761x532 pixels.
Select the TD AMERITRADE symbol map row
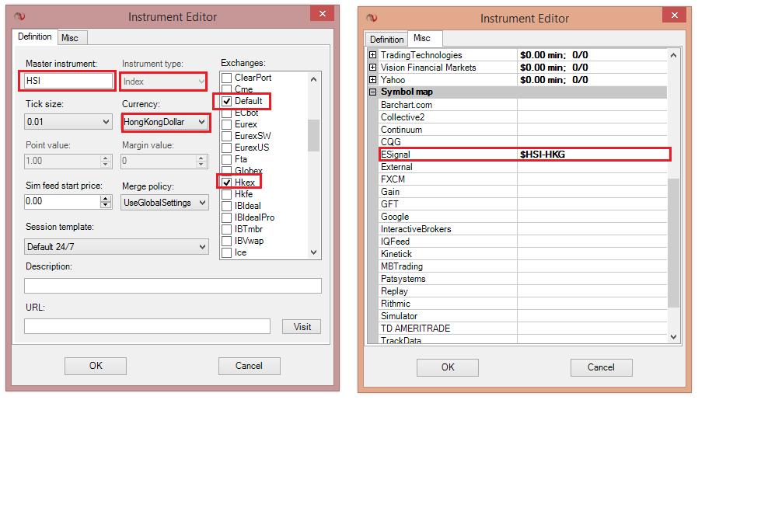(x=522, y=329)
